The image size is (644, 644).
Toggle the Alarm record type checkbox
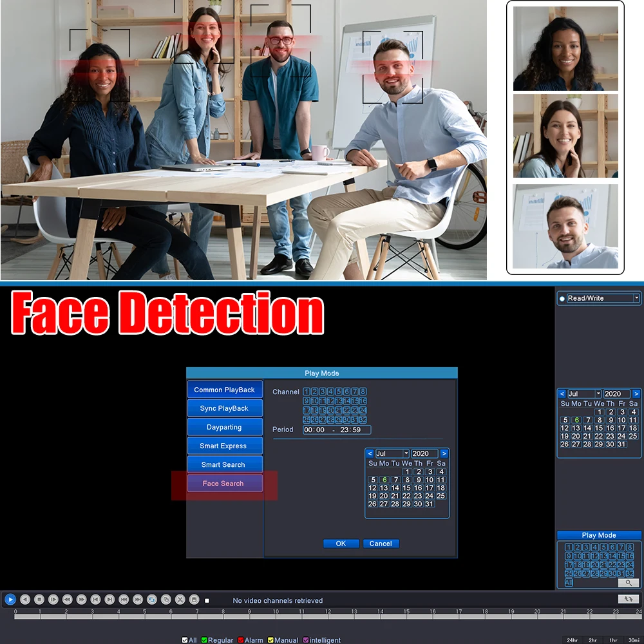point(241,640)
